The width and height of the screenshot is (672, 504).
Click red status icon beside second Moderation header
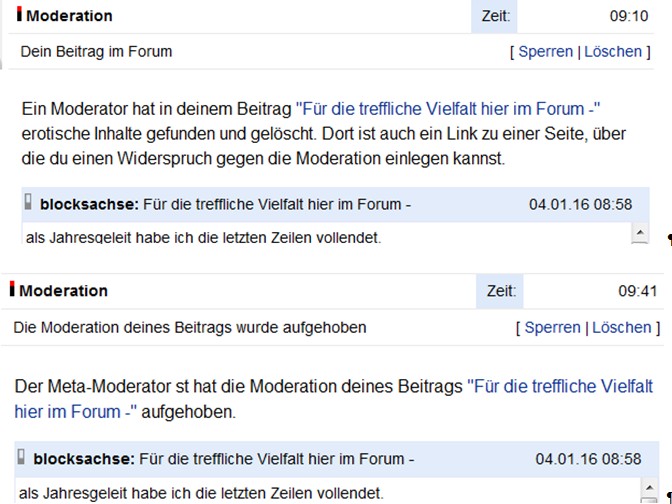[12, 289]
